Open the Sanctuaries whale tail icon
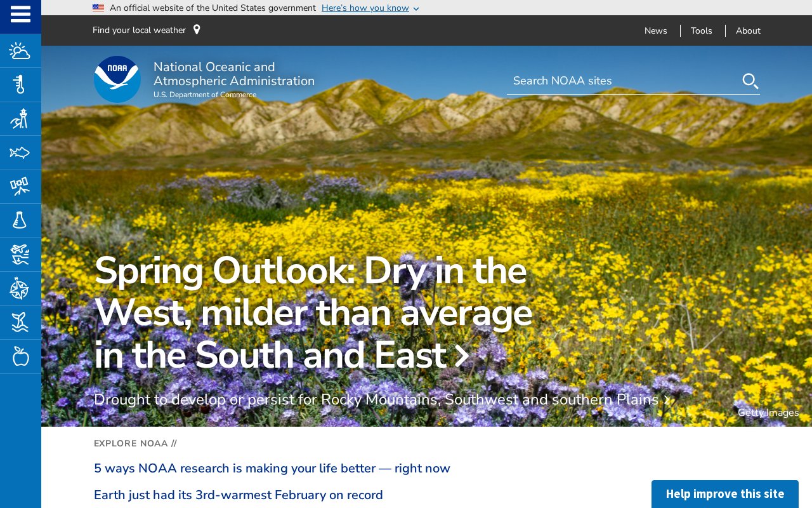The width and height of the screenshot is (812, 508). (20, 323)
